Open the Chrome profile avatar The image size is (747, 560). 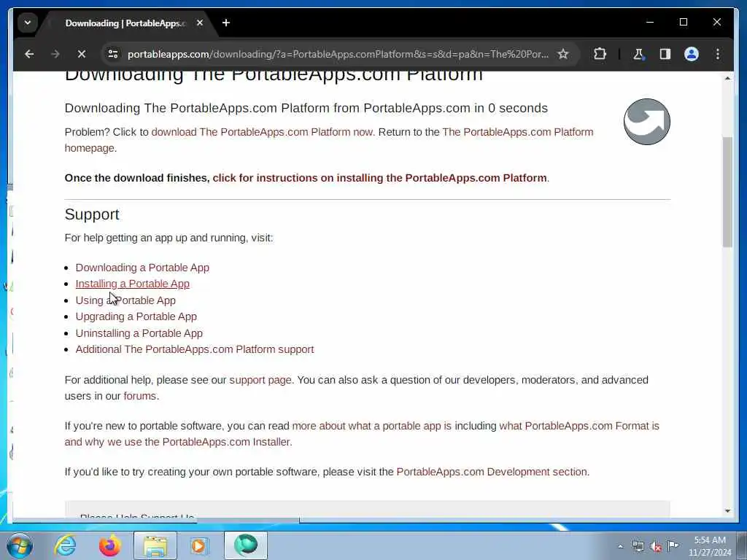click(x=692, y=54)
